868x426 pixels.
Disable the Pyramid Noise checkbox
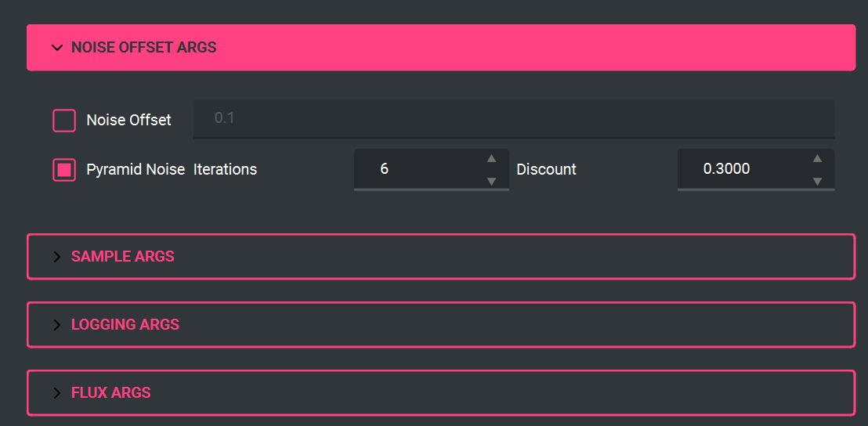click(64, 169)
